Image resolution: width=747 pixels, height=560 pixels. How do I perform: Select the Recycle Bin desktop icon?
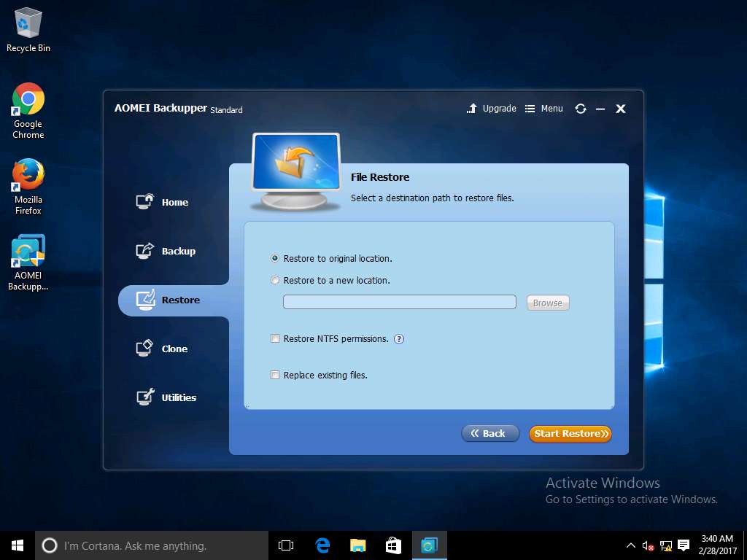pyautogui.click(x=28, y=29)
